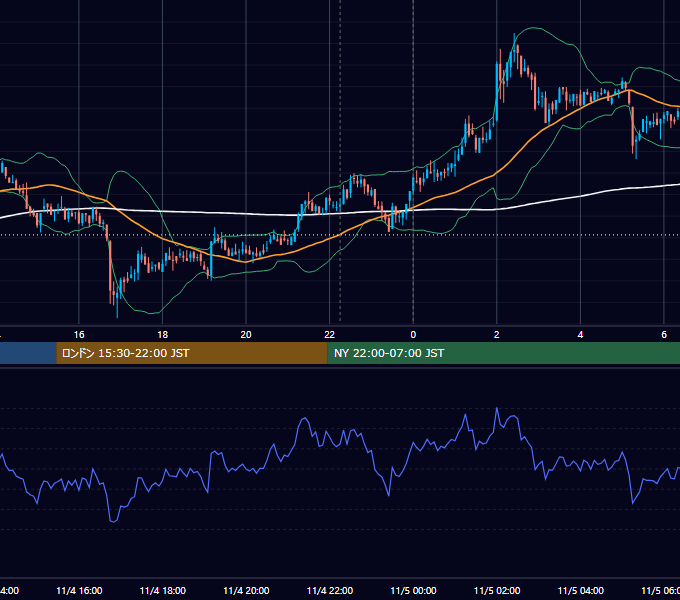The width and height of the screenshot is (680, 600).
Task: Click the 11/4 16:00 date label
Action: (79, 590)
